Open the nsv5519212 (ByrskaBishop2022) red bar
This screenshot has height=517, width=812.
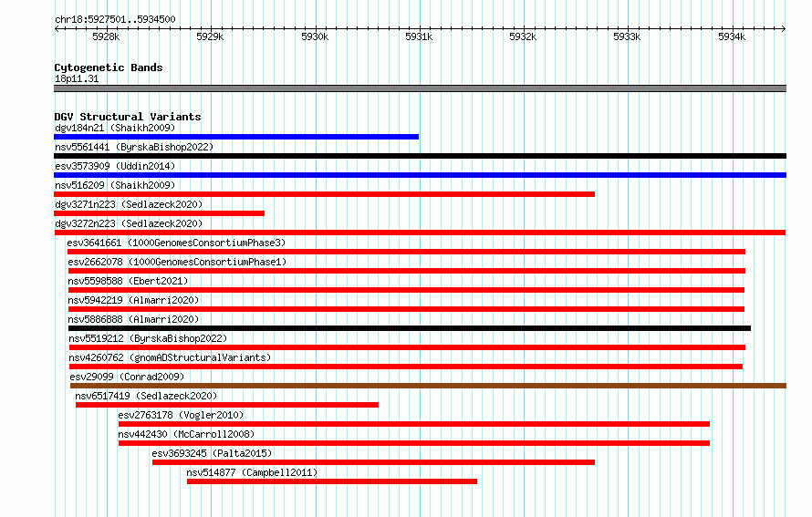[x=407, y=347]
